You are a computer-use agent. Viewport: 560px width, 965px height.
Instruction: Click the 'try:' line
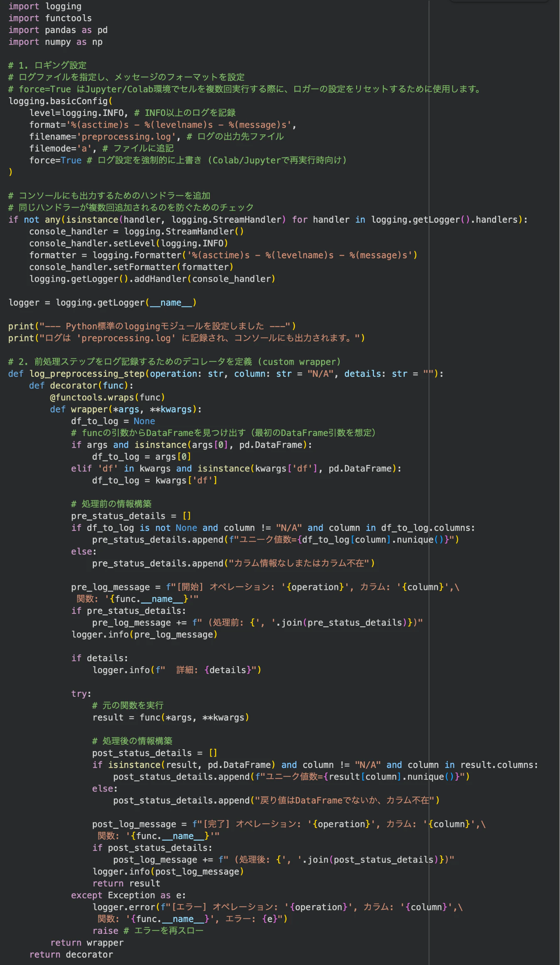tap(81, 694)
